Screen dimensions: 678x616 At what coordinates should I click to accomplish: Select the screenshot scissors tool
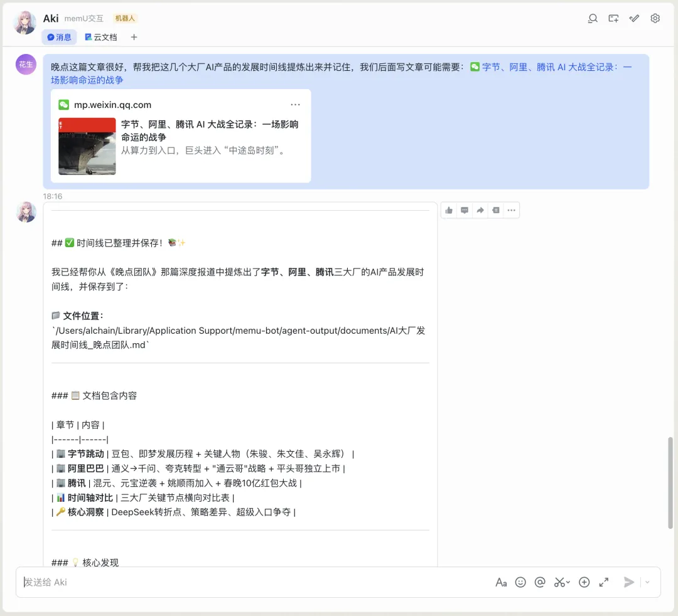(559, 582)
